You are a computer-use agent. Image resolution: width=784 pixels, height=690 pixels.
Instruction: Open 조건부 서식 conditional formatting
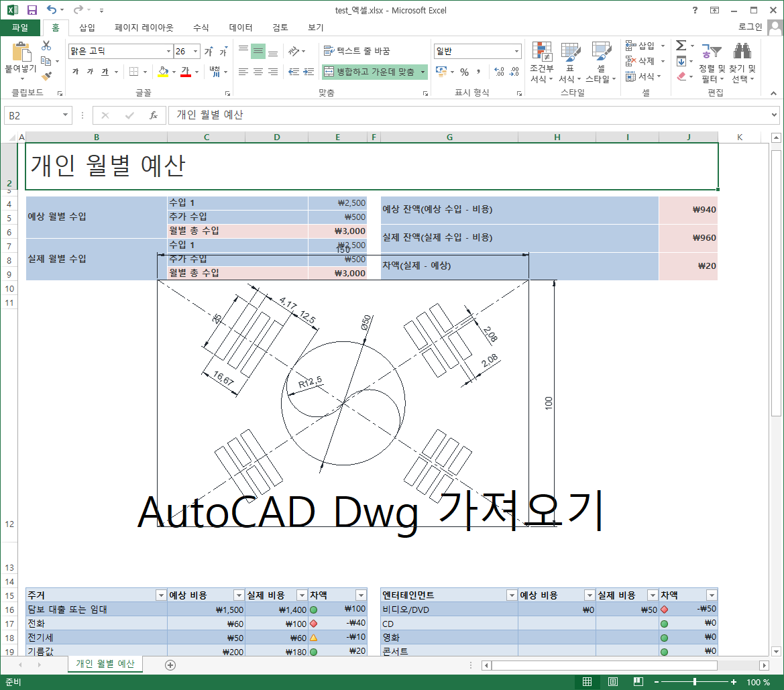(x=542, y=62)
